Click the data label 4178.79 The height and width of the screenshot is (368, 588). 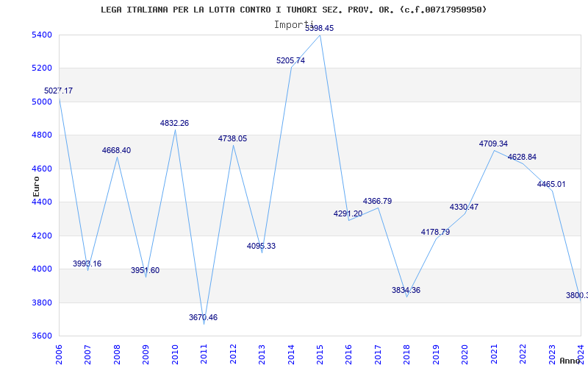pyautogui.click(x=435, y=232)
